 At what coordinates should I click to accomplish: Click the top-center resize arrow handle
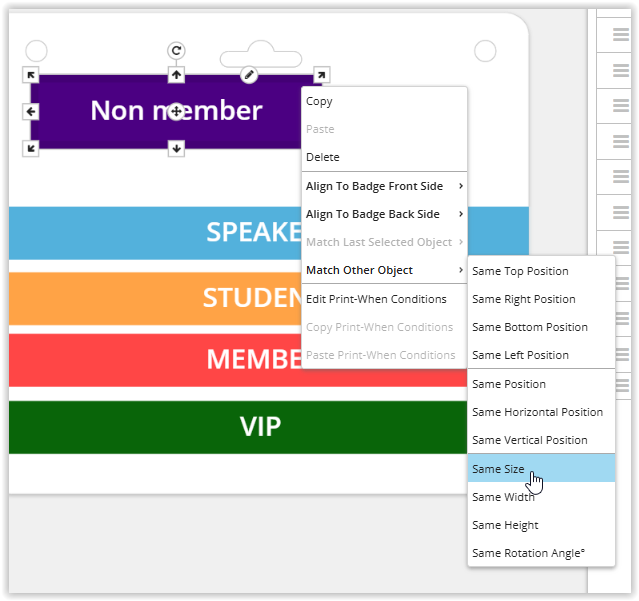176,75
